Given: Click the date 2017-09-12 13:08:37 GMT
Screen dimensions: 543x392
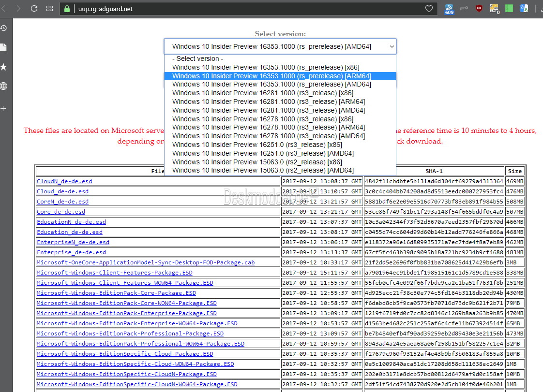Looking at the screenshot, I should point(322,181).
